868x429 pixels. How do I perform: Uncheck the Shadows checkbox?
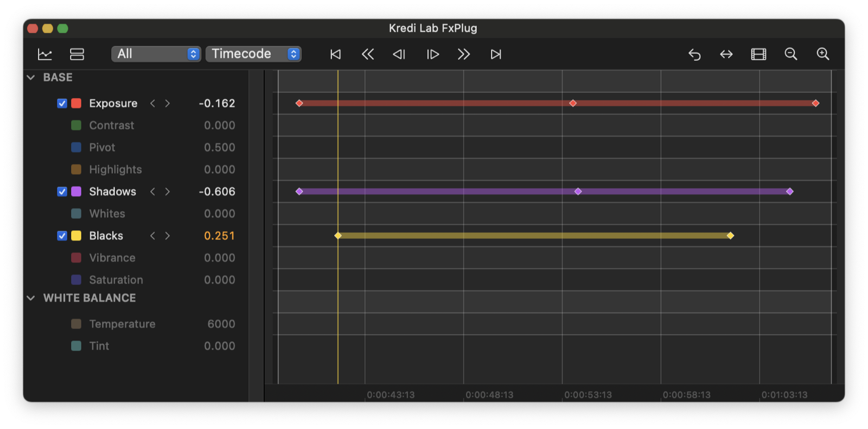coord(62,192)
